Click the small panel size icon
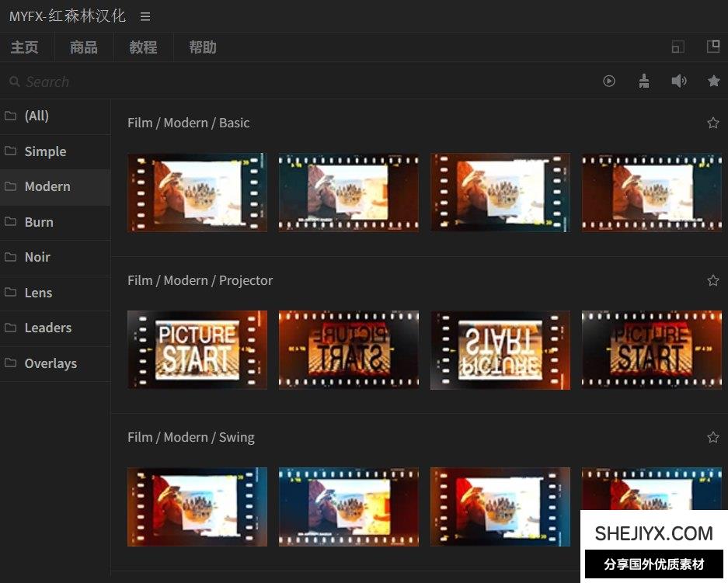The image size is (728, 583). point(677,47)
